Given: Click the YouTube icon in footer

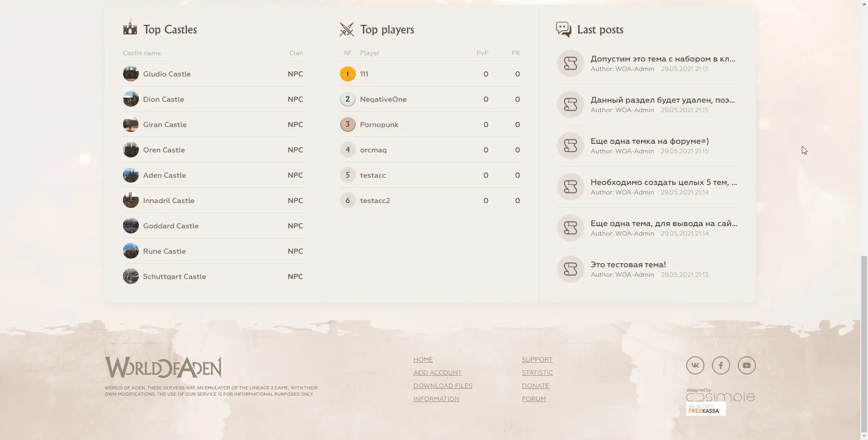Looking at the screenshot, I should [x=746, y=365].
